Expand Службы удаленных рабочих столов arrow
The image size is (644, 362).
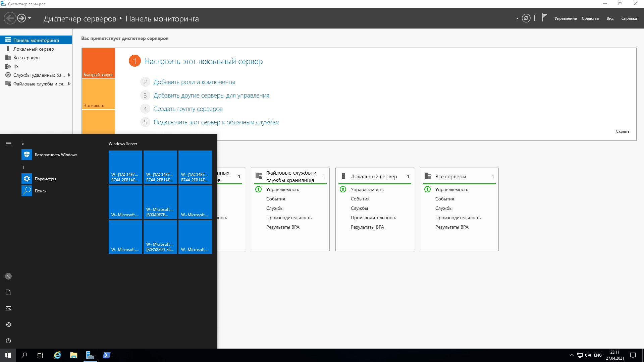tap(69, 75)
